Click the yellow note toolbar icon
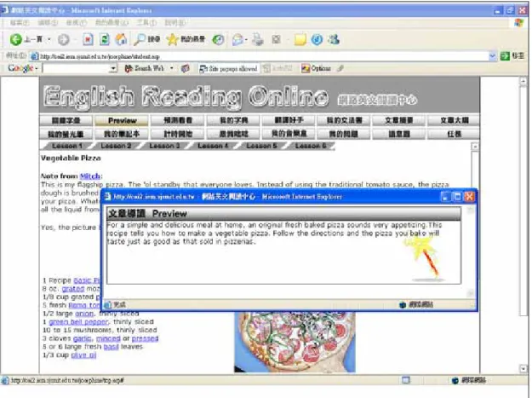The height and width of the screenshot is (398, 532). click(300, 40)
